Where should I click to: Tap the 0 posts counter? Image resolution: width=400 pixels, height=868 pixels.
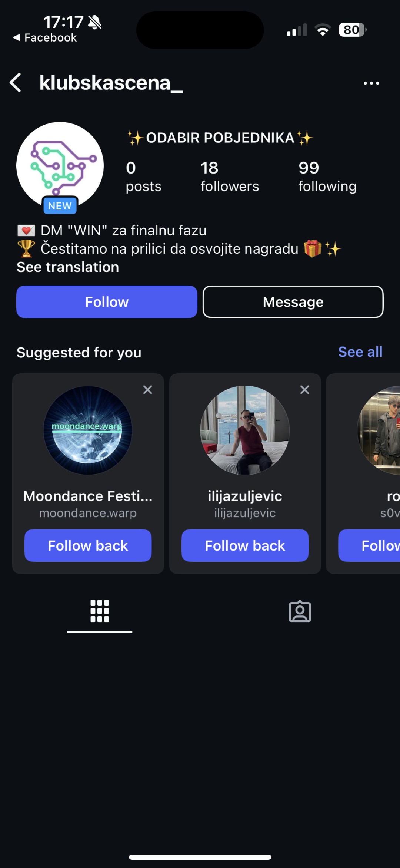pos(143,176)
